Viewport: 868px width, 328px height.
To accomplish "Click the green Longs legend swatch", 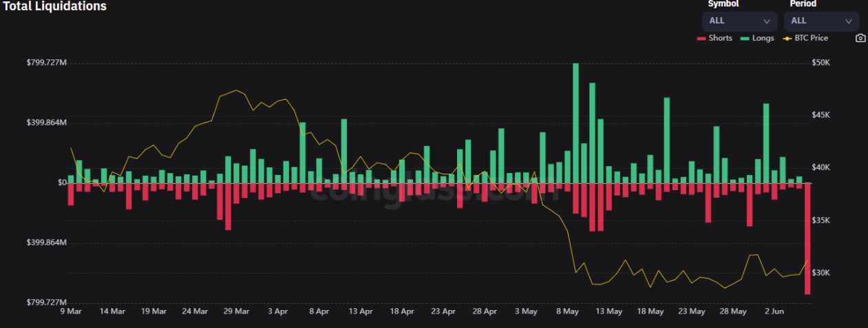I will pos(745,39).
